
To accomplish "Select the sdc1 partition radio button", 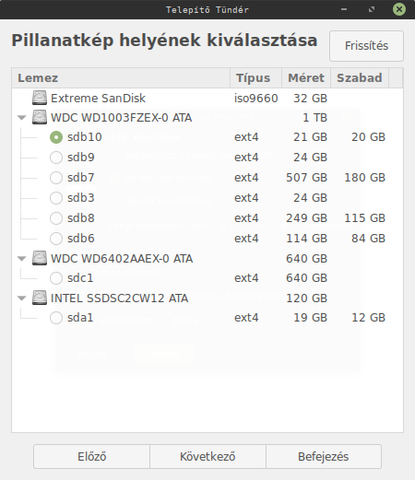I will click(56, 278).
